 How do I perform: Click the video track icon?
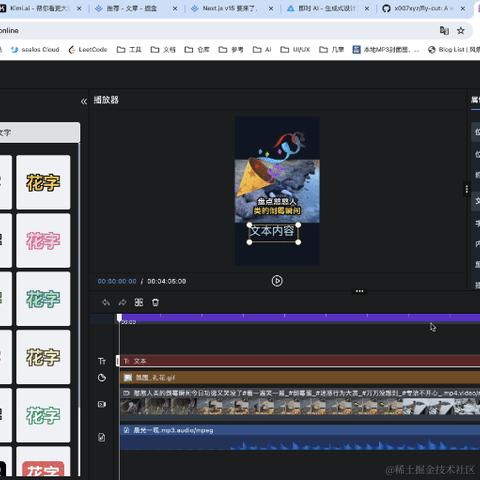coord(102,404)
